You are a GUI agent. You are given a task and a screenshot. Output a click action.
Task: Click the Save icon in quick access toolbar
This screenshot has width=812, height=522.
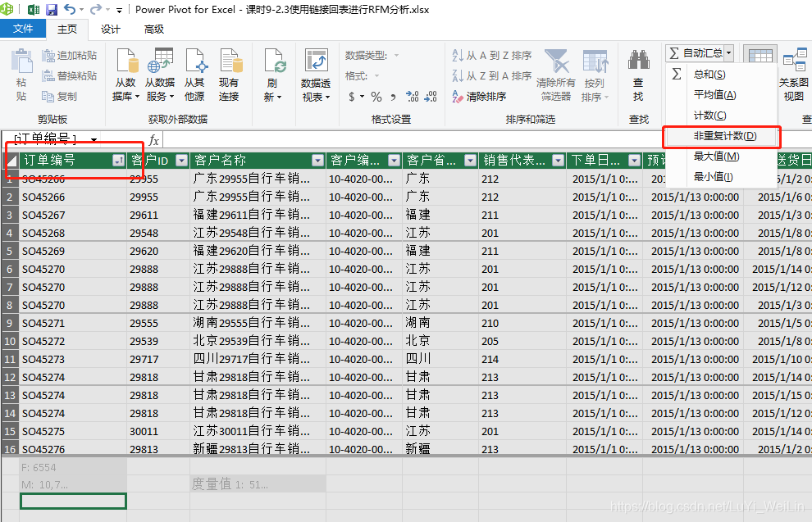(52, 9)
